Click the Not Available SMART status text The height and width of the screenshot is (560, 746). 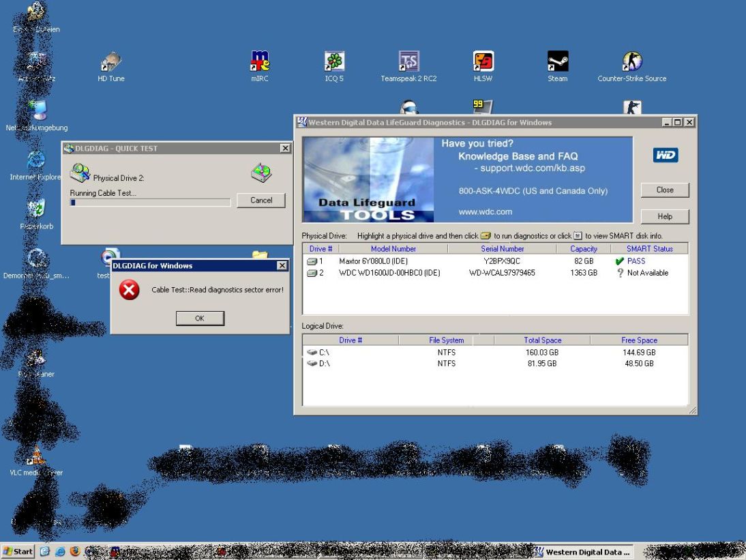pos(648,273)
